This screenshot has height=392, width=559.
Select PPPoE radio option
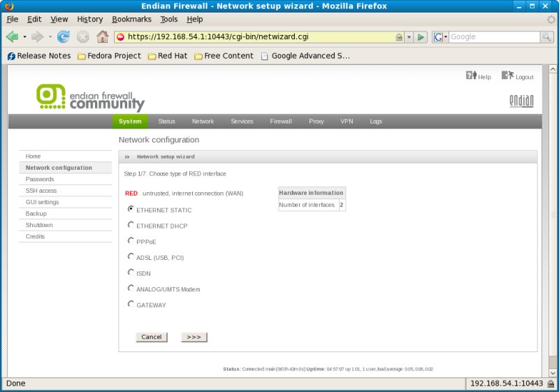(x=131, y=240)
